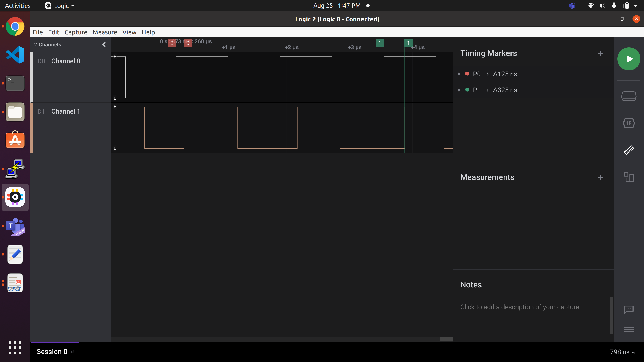The height and width of the screenshot is (362, 644).
Task: Open the sidebar hamburger menu icon
Action: [629, 330]
